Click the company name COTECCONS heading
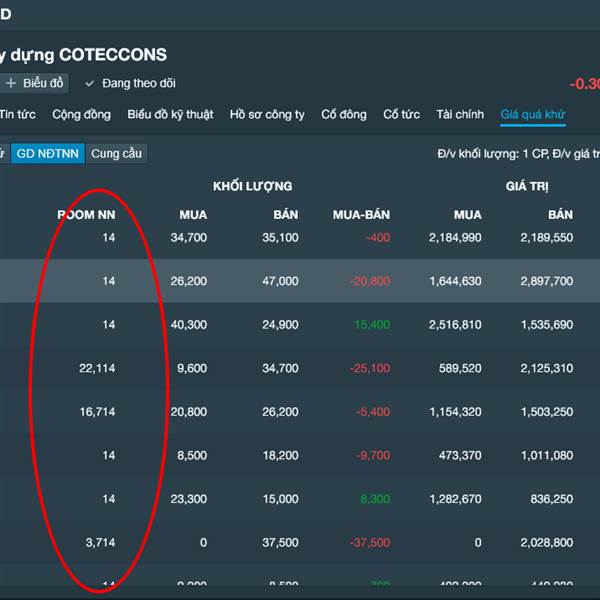Screen dimensions: 600x600 [x=113, y=55]
